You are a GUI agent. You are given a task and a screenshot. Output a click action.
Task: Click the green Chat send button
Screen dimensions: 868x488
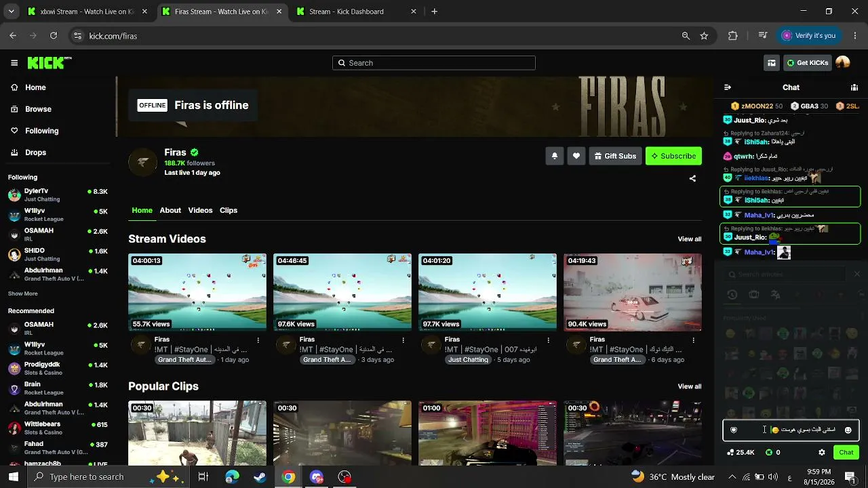[846, 452]
